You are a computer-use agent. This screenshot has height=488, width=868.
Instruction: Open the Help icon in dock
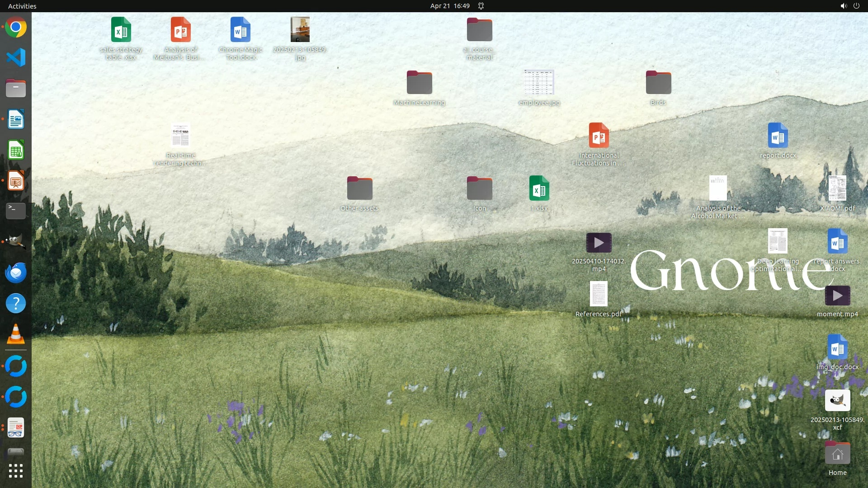[x=16, y=303]
